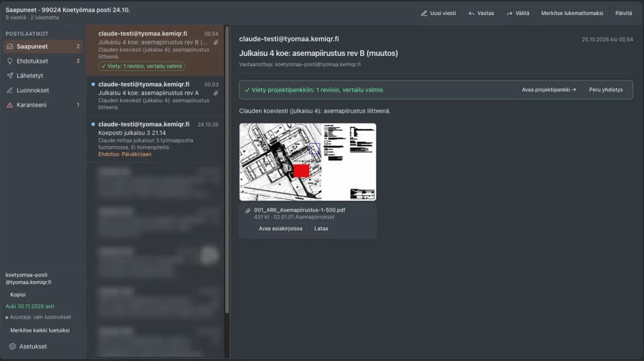Click the pencil icon for Uusi viesti
Viewport: 644px width, 361px height.
tap(424, 13)
